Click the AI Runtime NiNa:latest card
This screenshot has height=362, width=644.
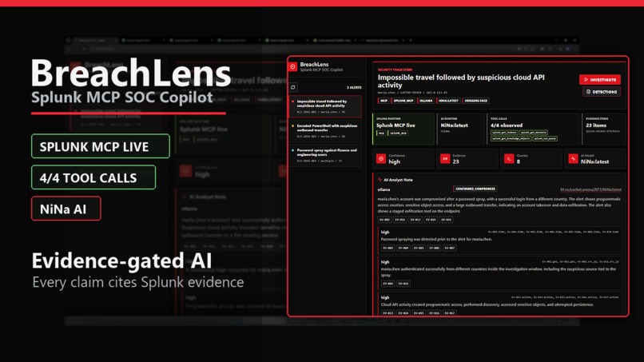(460, 129)
